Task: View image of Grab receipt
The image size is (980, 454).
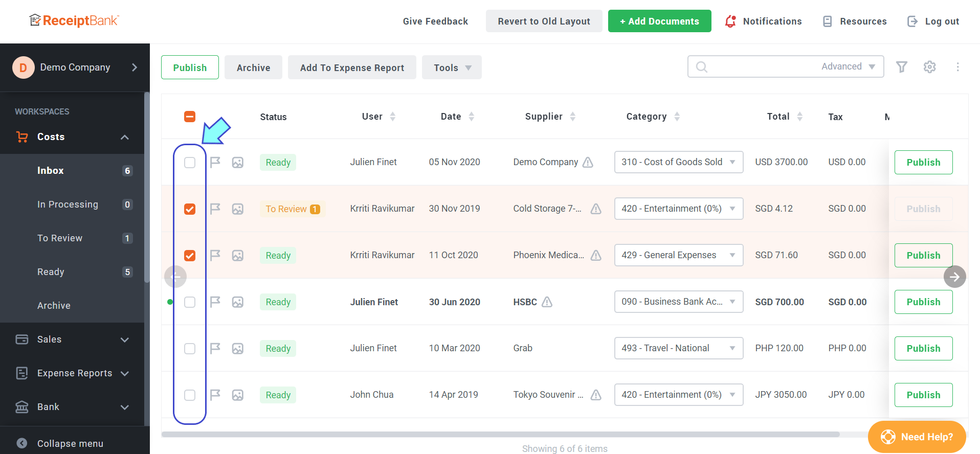Action: [238, 349]
